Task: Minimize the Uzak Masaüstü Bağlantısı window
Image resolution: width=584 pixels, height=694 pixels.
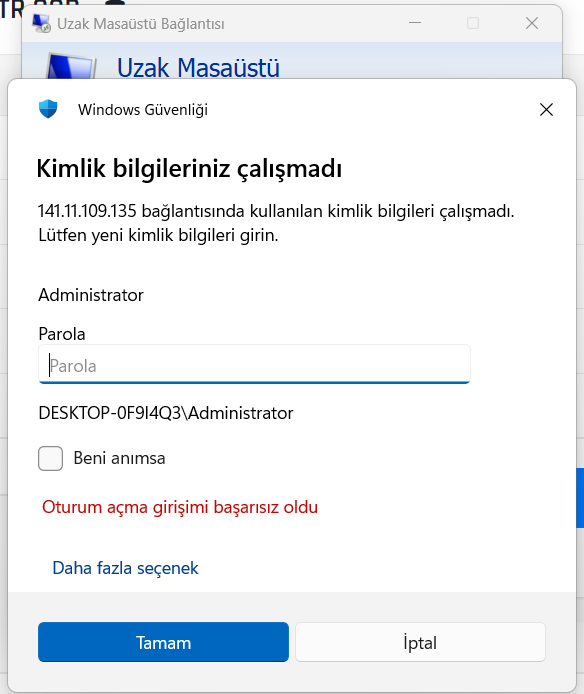Action: point(415,23)
